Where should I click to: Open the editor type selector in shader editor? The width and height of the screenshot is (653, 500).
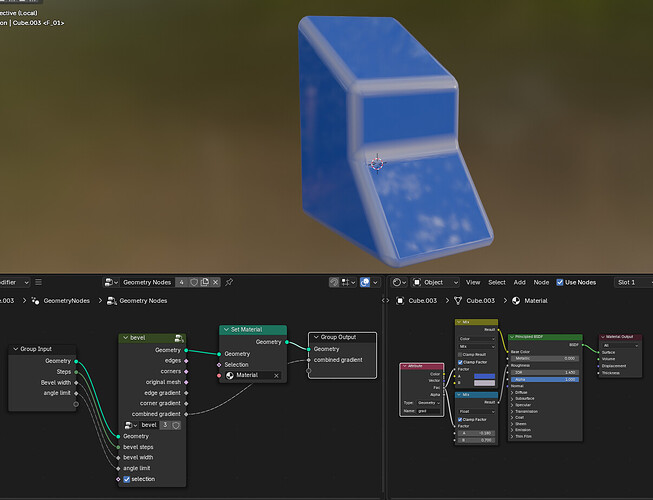pos(399,282)
